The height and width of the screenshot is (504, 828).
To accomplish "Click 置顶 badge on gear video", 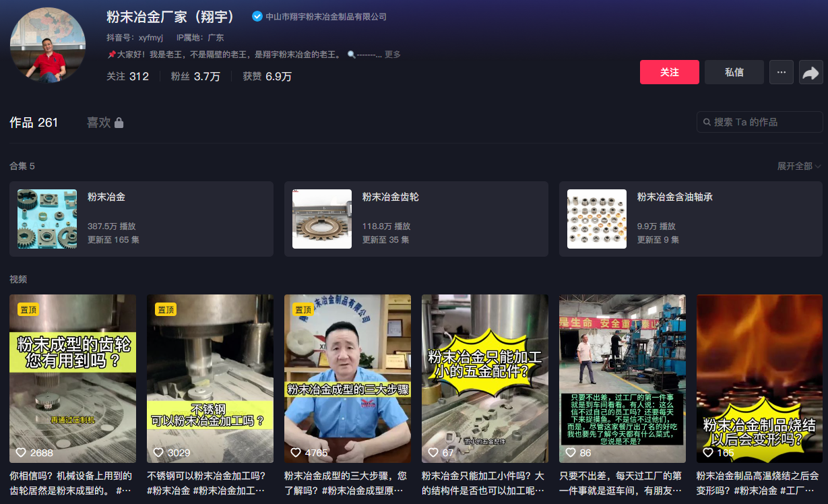I will tap(28, 310).
